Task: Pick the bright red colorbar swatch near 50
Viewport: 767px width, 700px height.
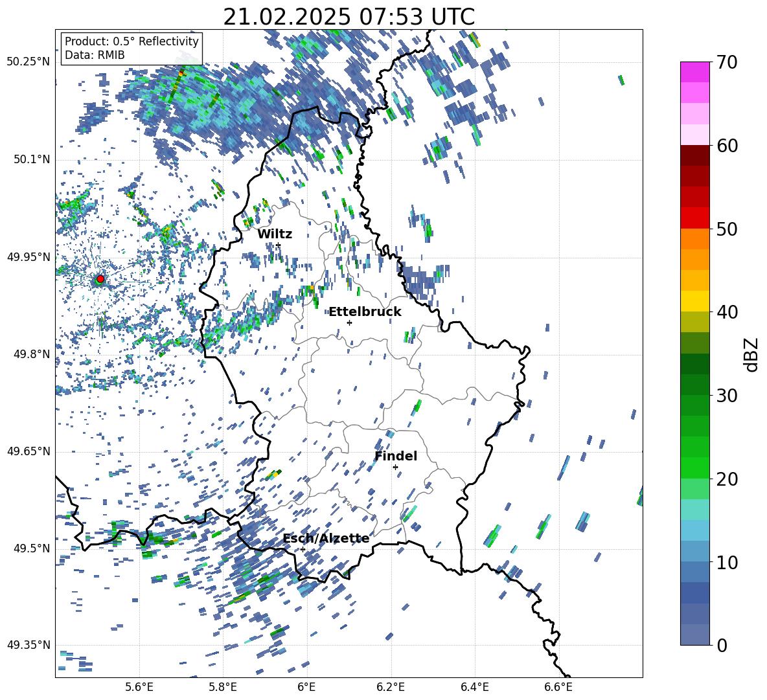Action: [x=694, y=218]
